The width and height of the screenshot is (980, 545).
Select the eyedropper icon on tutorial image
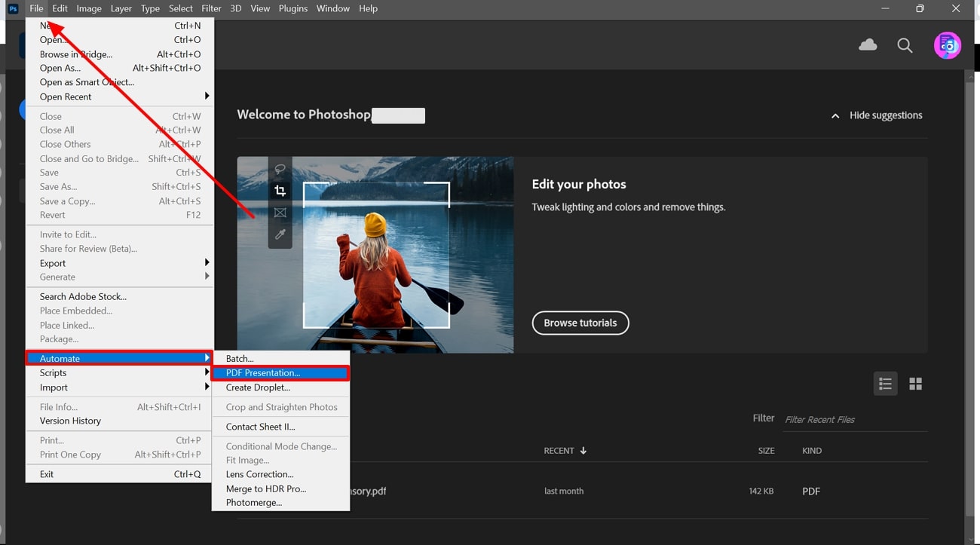280,234
